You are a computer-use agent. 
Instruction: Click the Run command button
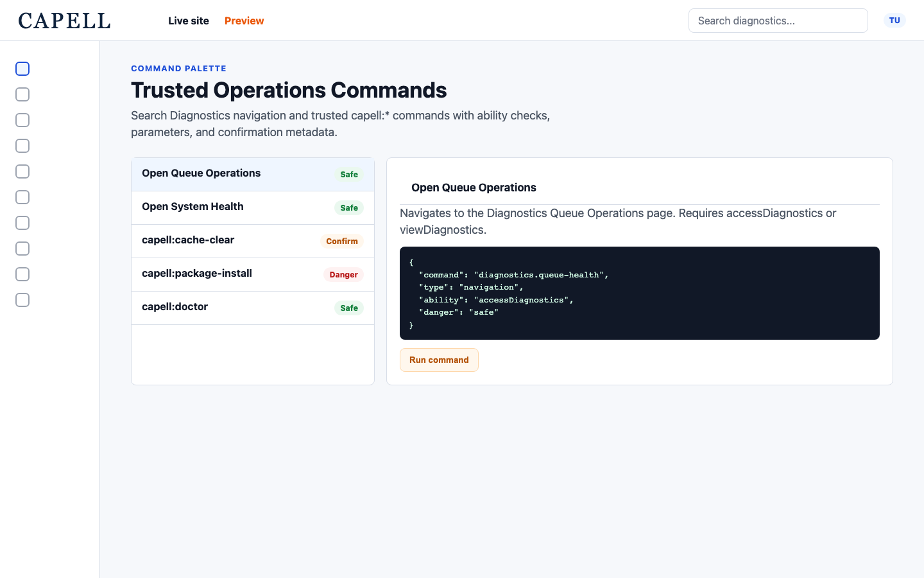[x=439, y=360]
